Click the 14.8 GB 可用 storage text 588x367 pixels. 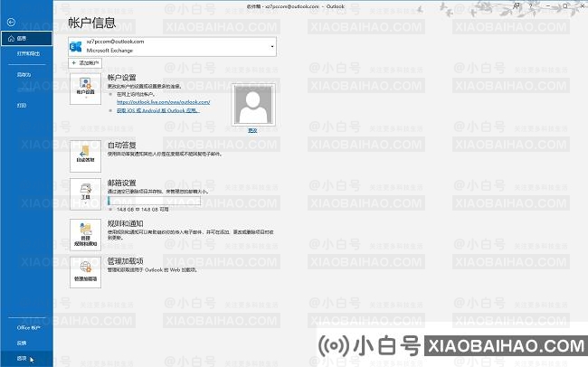[x=143, y=210]
